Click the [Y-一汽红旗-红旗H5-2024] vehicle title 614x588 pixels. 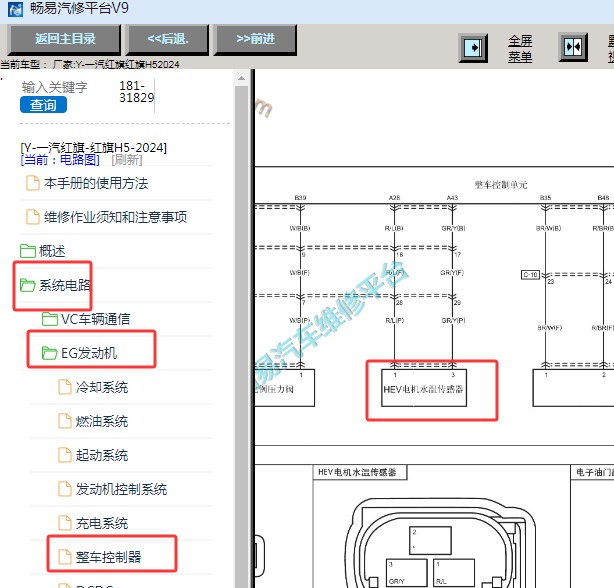click(94, 148)
